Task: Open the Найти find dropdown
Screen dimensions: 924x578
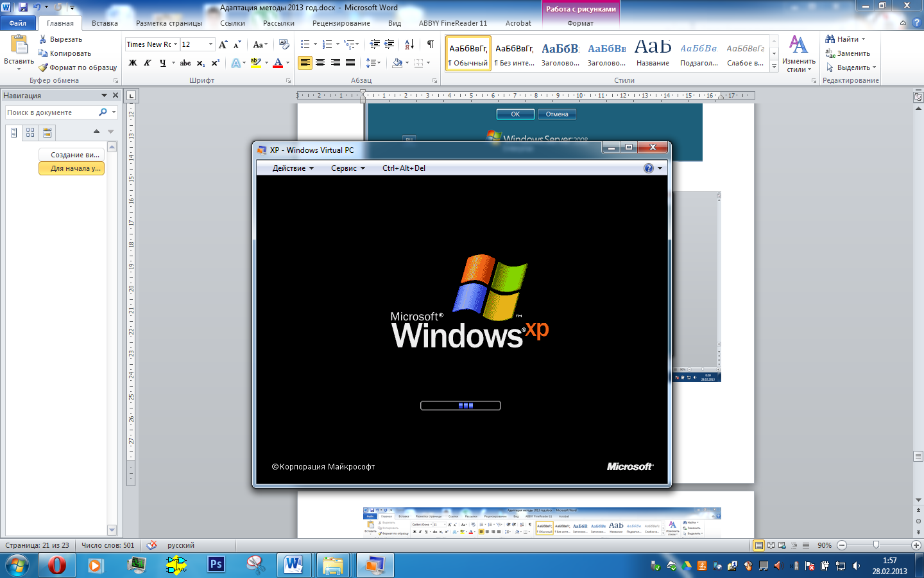Action: tap(863, 39)
